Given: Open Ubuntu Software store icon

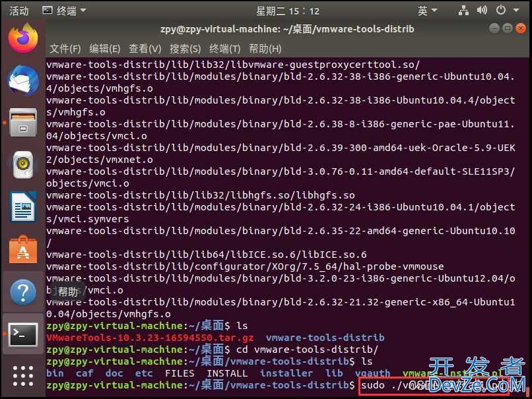Looking at the screenshot, I should coord(23,249).
